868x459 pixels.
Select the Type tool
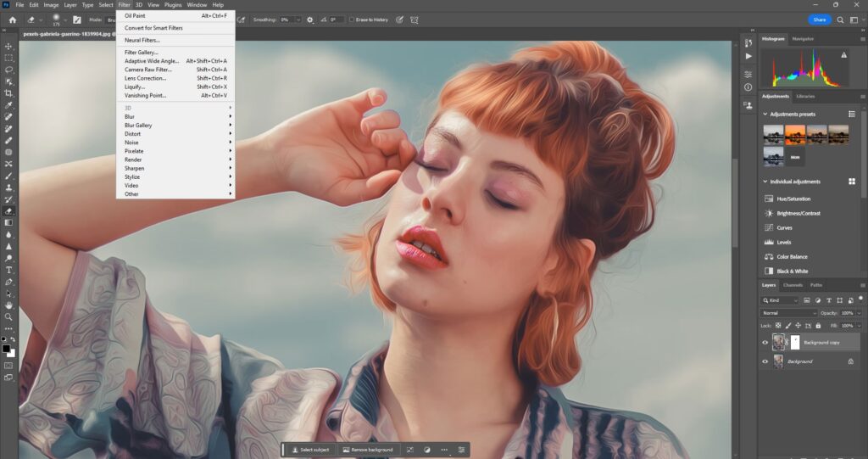pos(8,270)
